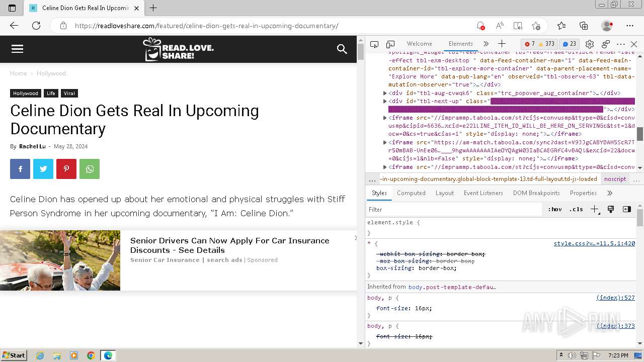The width and height of the screenshot is (644, 362).
Task: Open the Life category tag
Action: pos(51,94)
